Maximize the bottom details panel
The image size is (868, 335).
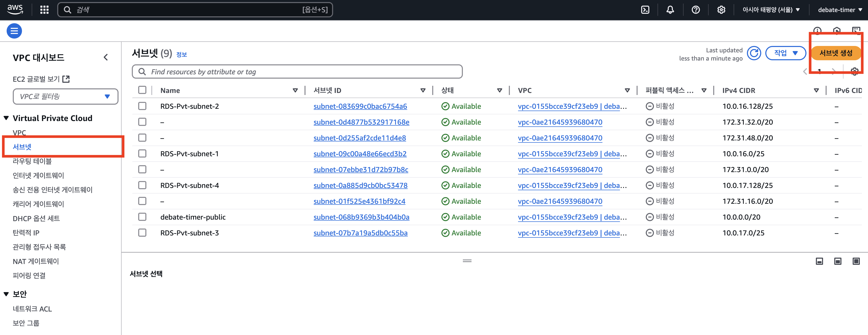click(856, 261)
